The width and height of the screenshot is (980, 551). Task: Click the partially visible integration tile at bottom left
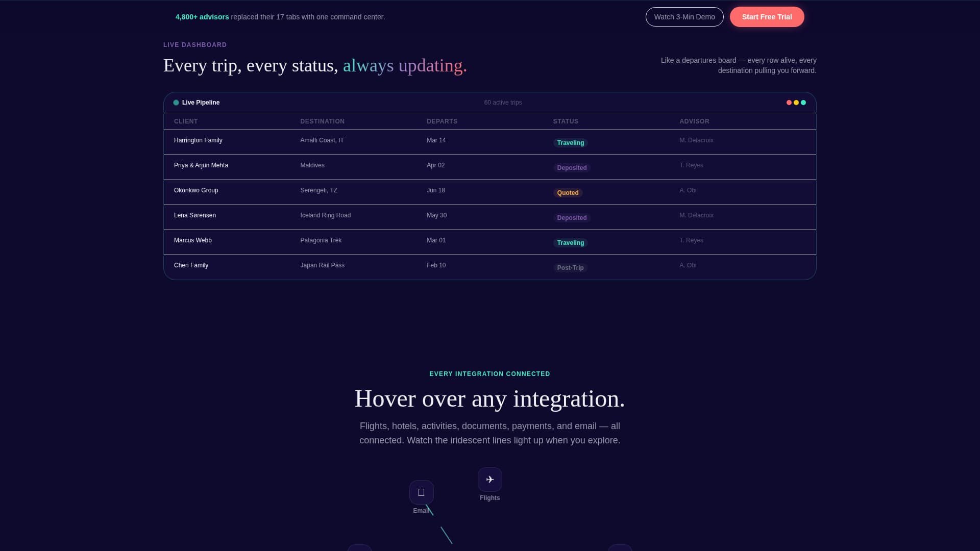(359, 548)
